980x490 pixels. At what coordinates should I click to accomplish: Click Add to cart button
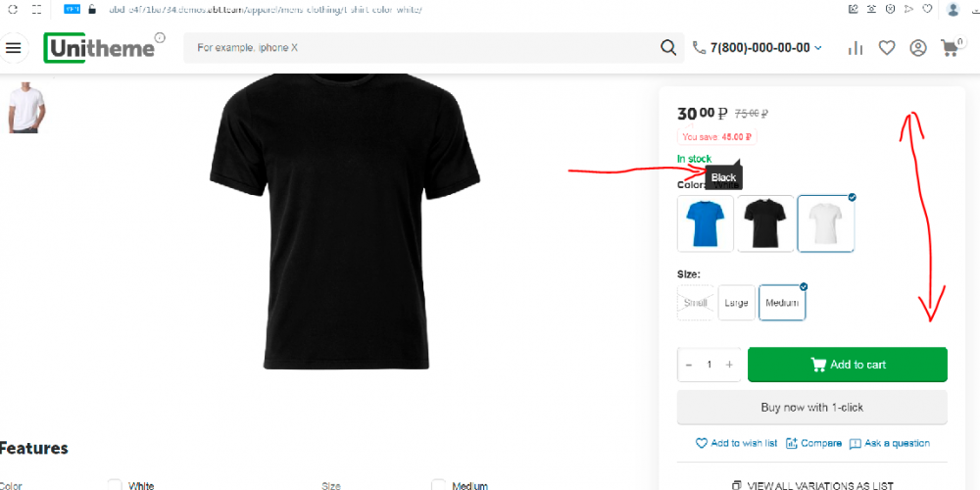(848, 365)
